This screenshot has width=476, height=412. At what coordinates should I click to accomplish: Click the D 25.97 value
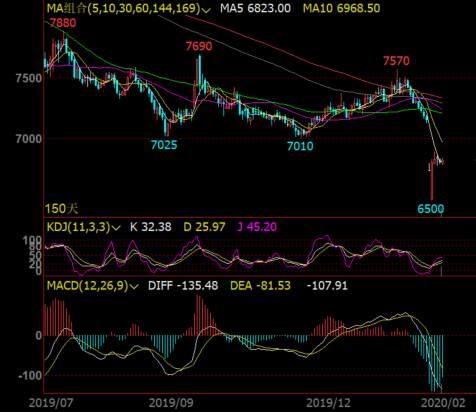[204, 227]
